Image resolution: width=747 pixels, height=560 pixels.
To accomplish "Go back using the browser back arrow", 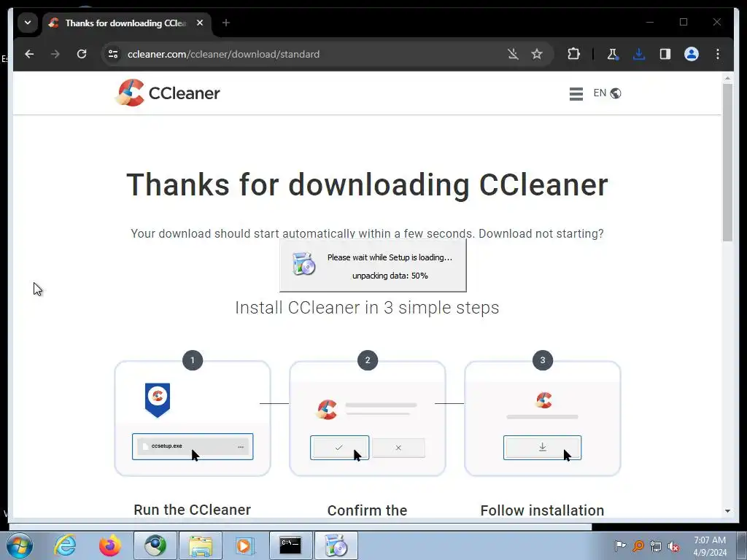I will tap(29, 54).
